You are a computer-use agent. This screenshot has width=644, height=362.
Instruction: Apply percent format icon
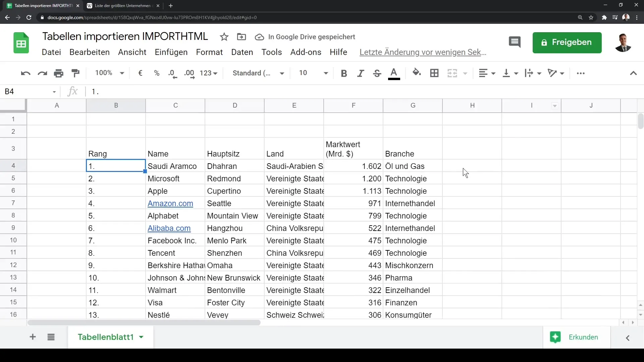pyautogui.click(x=157, y=73)
